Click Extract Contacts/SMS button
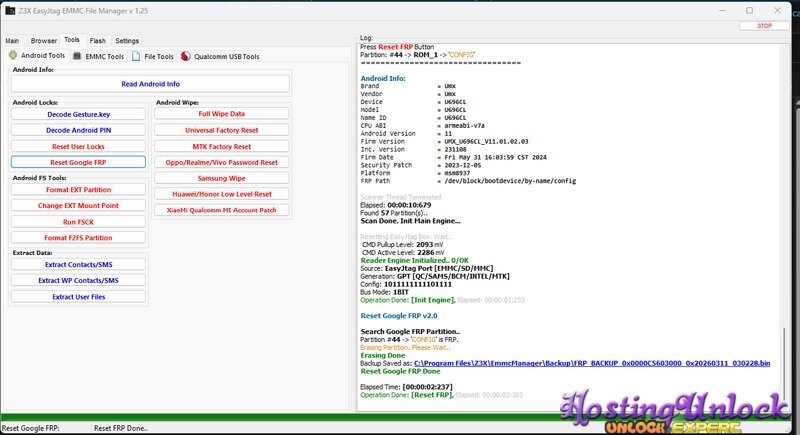 [78, 265]
